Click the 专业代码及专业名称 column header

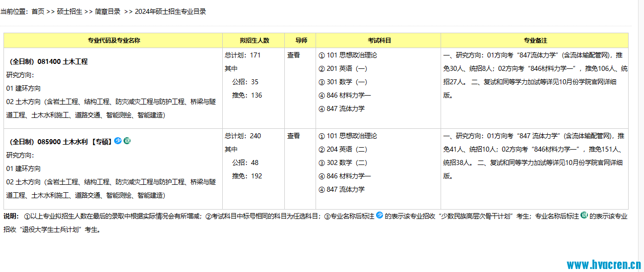click(114, 41)
